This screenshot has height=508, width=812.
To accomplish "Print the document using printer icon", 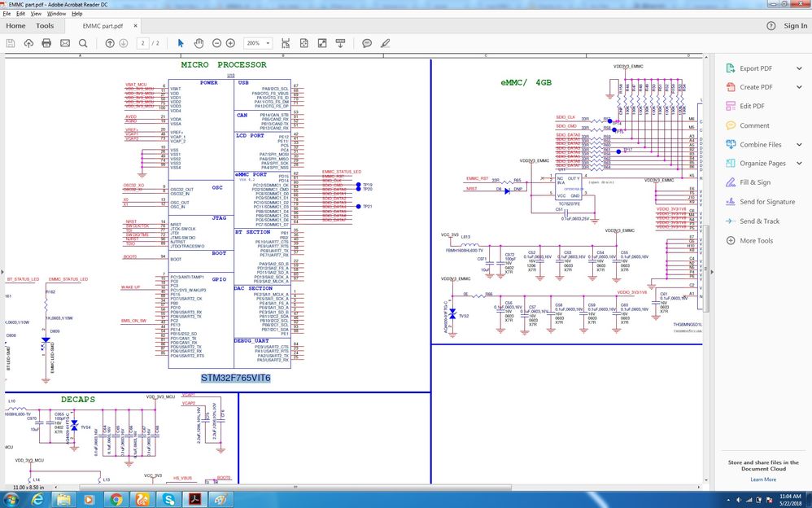I will (x=46, y=43).
